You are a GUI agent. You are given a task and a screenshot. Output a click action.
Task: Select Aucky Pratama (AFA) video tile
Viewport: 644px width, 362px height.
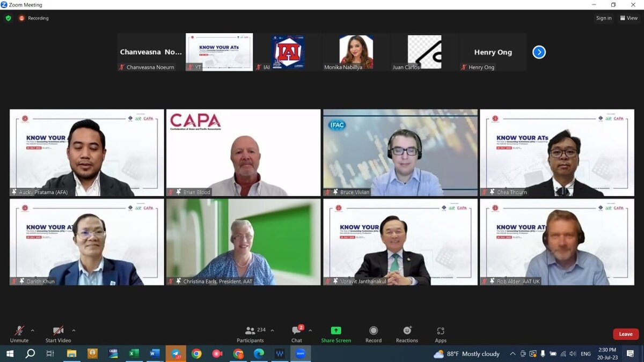(x=87, y=153)
